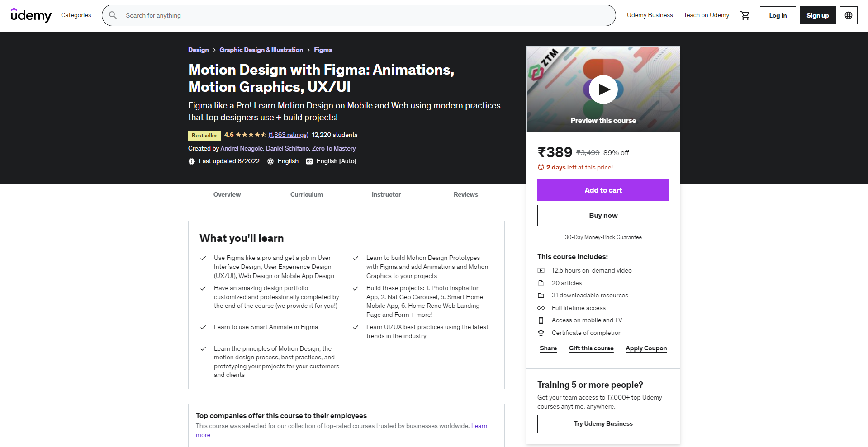
Task: Open the Categories menu
Action: click(x=76, y=15)
